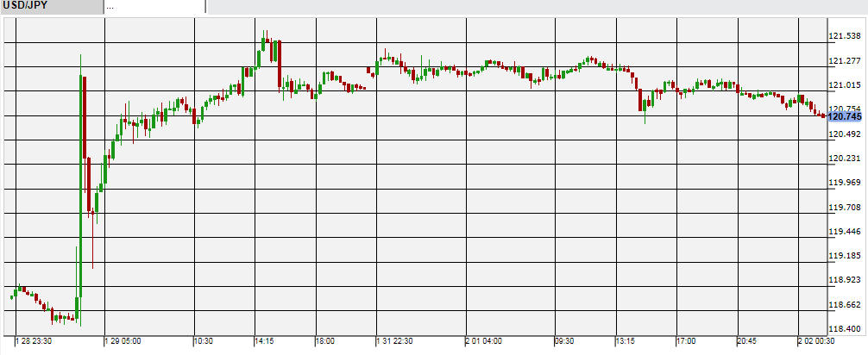Image resolution: width=868 pixels, height=355 pixels.
Task: Click the 121.538 price axis label
Action: tap(845, 36)
